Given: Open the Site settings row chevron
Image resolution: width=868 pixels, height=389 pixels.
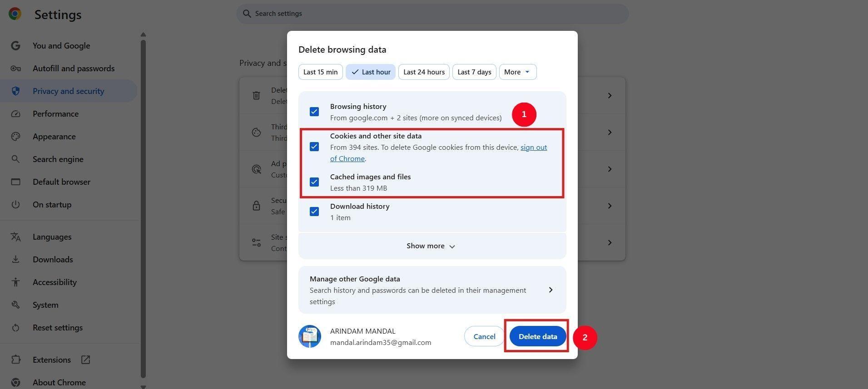Looking at the screenshot, I should (x=610, y=242).
